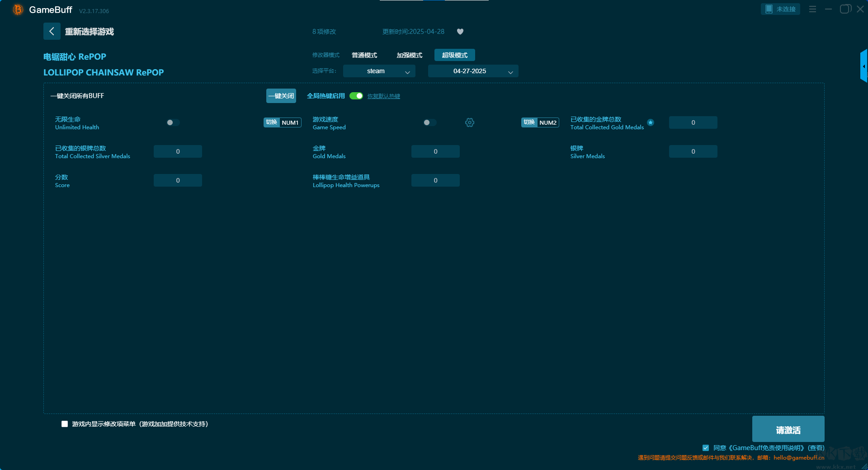Disable the global hotkey switch

coord(356,96)
